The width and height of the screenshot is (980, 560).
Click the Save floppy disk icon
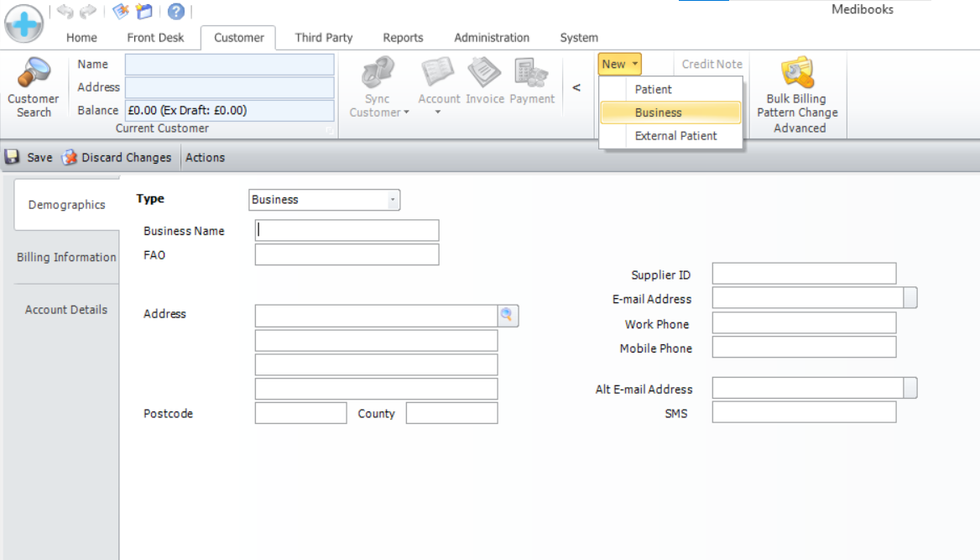click(x=13, y=157)
